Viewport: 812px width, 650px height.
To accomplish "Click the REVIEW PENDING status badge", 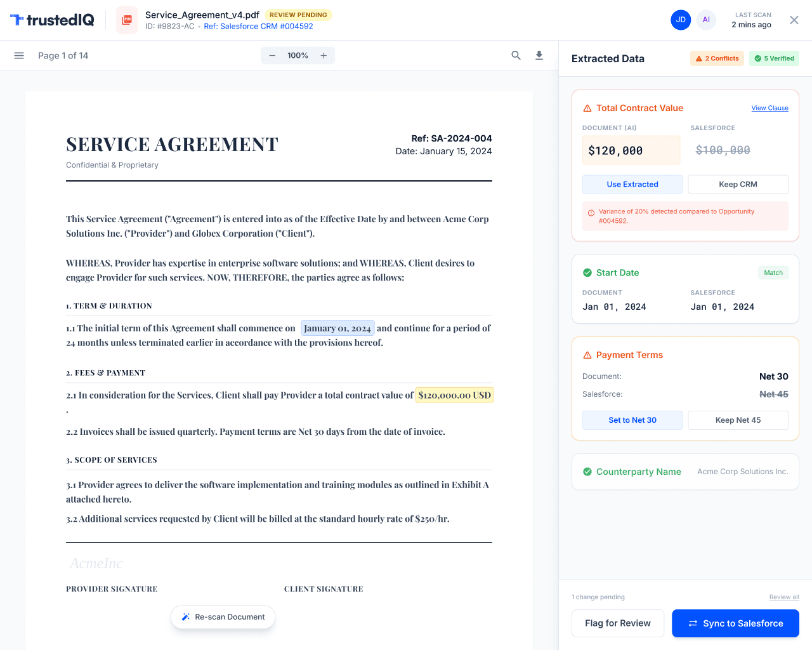I will pos(298,15).
